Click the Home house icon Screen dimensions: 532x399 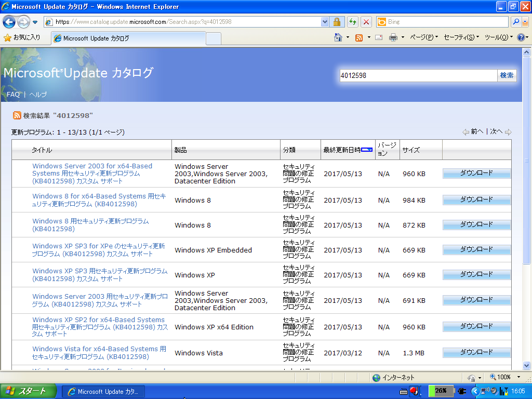tap(338, 37)
